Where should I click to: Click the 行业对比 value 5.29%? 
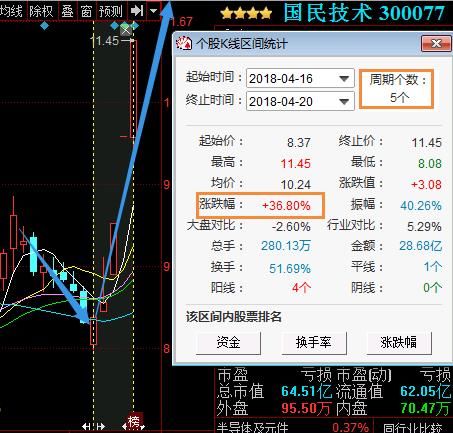coord(424,227)
